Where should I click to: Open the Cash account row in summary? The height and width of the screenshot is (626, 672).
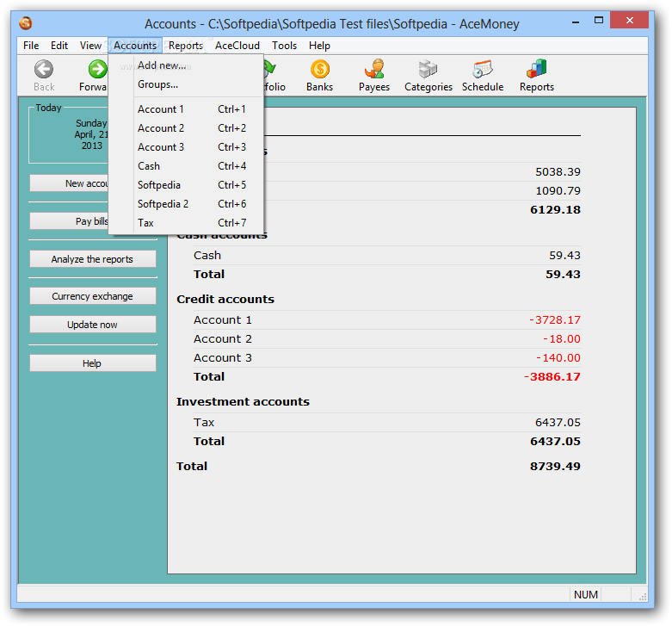(x=387, y=255)
